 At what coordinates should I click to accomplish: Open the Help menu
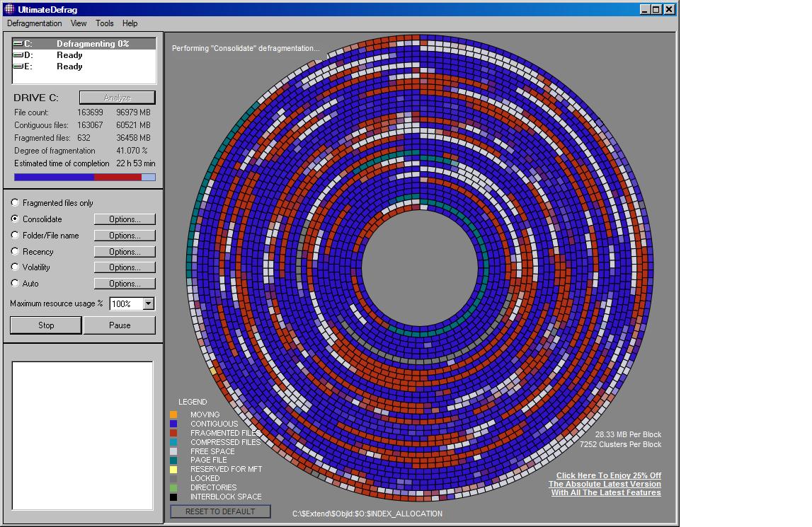[130, 23]
